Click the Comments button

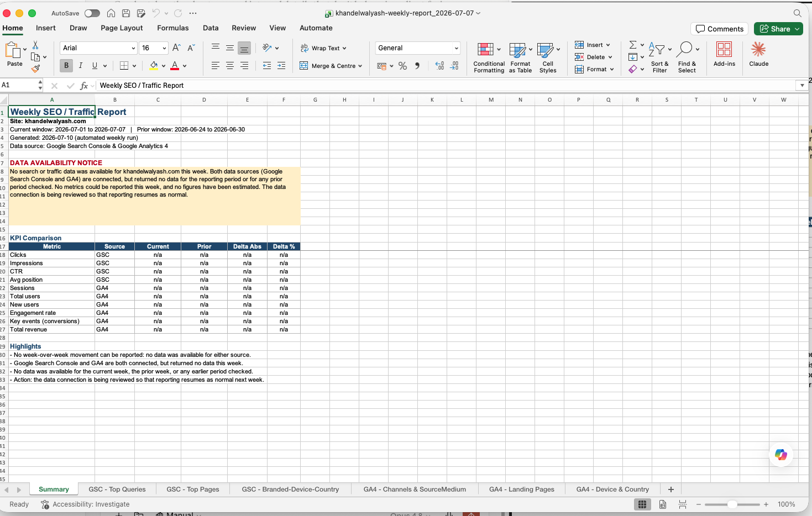tap(720, 29)
